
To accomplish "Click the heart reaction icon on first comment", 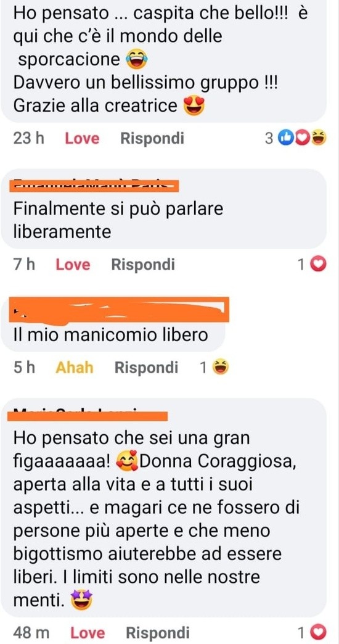I will [x=303, y=138].
